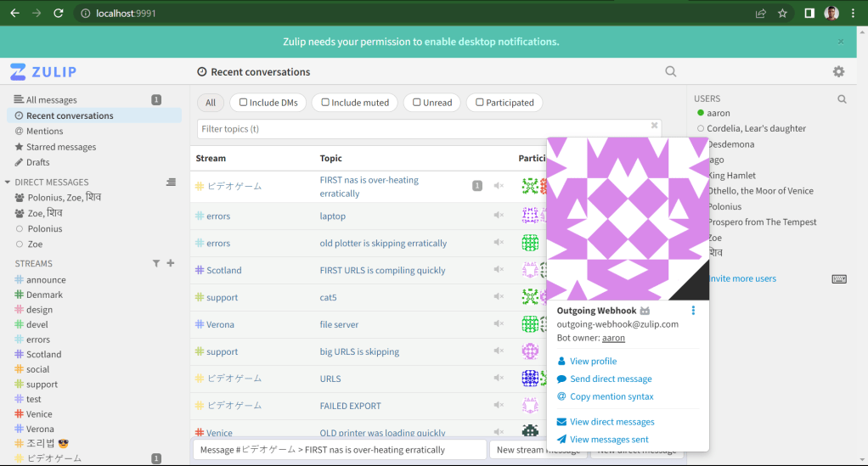Toggle the Include muted checkbox
Screen dimensions: 868x466
click(325, 103)
